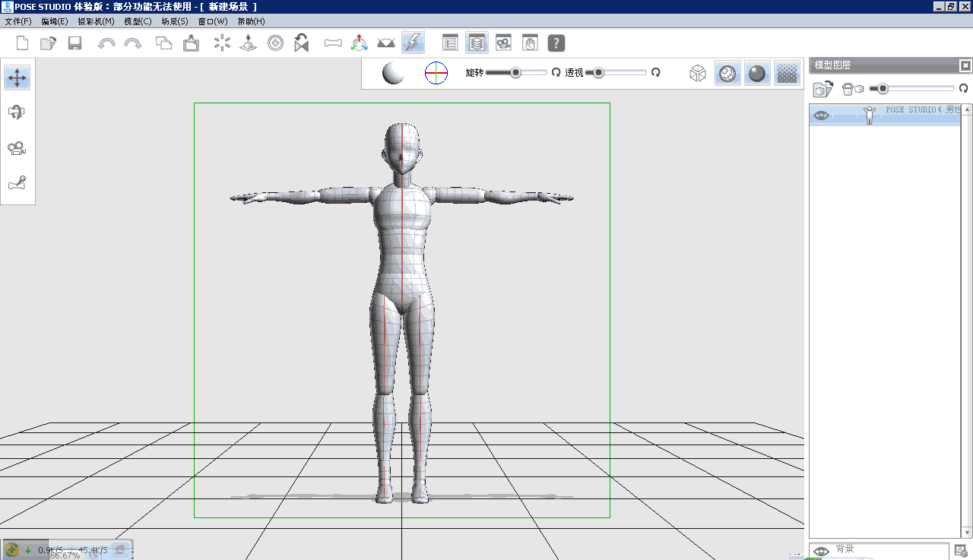
Task: Reset perspective with arrow beside 透视 slider
Action: (655, 73)
